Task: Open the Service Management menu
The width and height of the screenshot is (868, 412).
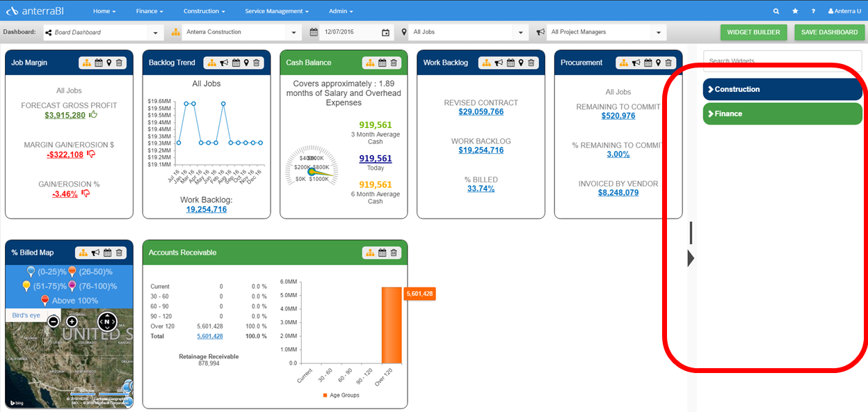Action: pos(277,11)
